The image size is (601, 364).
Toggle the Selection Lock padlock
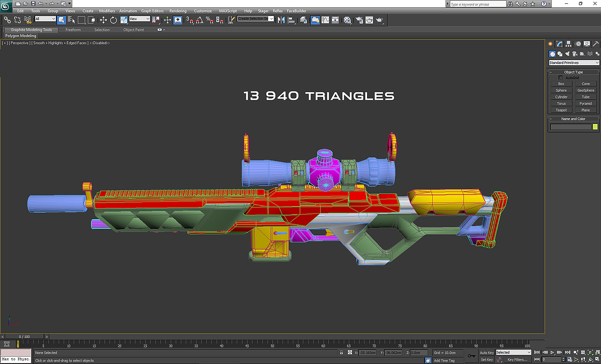tap(341, 352)
